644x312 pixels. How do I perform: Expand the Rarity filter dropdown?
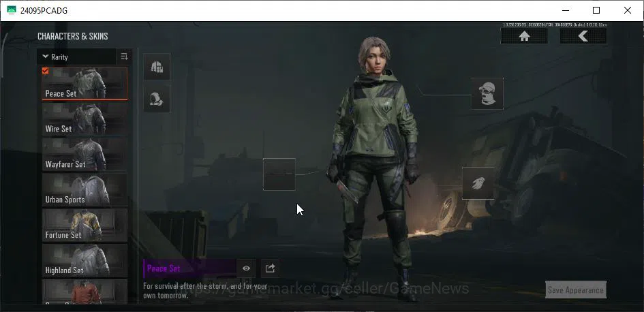[x=77, y=57]
